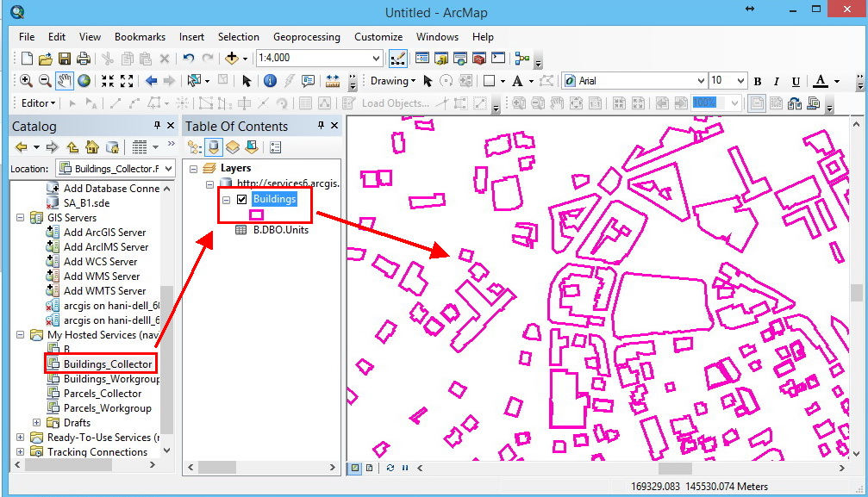Screen dimensions: 868x497
Task: Open the Python window icon
Action: point(498,58)
